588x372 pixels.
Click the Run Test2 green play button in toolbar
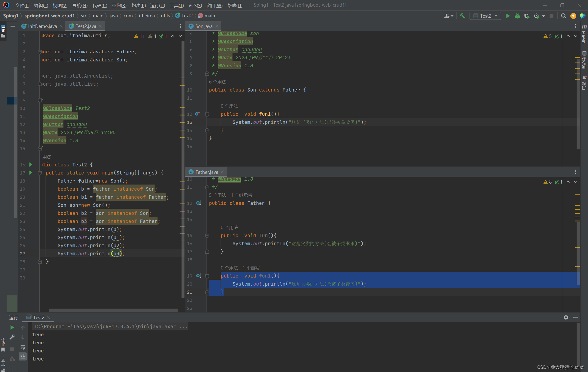pos(508,16)
